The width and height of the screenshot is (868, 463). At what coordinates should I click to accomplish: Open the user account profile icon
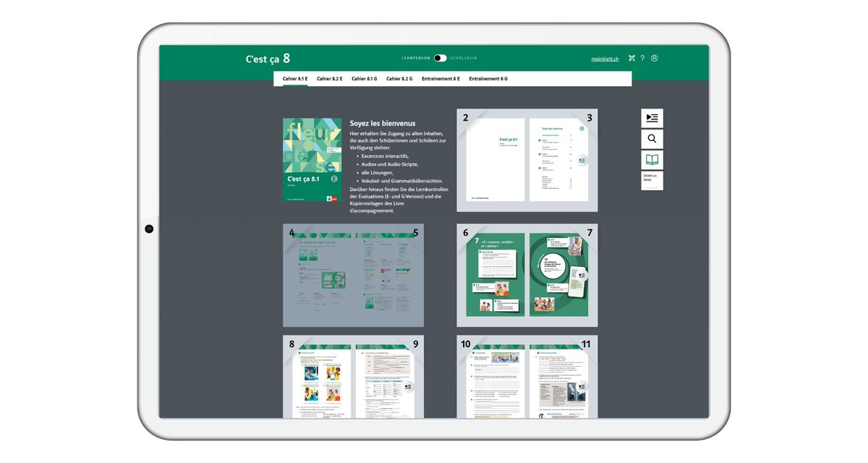coord(655,59)
